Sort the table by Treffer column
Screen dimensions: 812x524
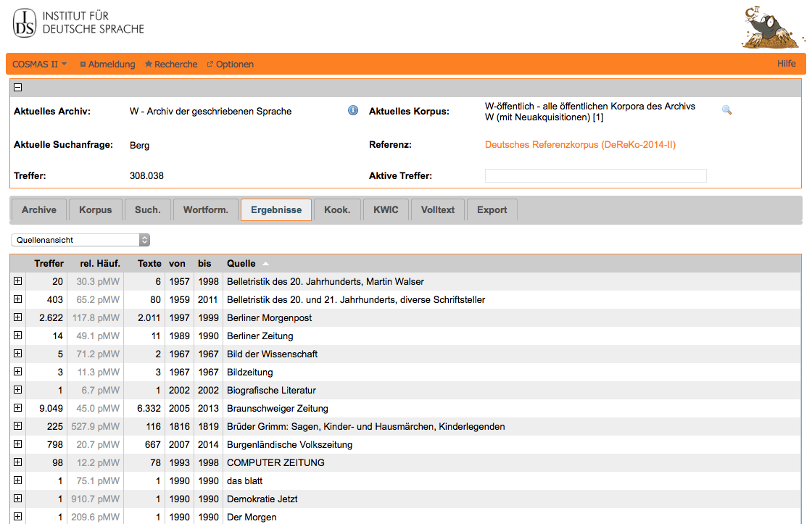(49, 264)
